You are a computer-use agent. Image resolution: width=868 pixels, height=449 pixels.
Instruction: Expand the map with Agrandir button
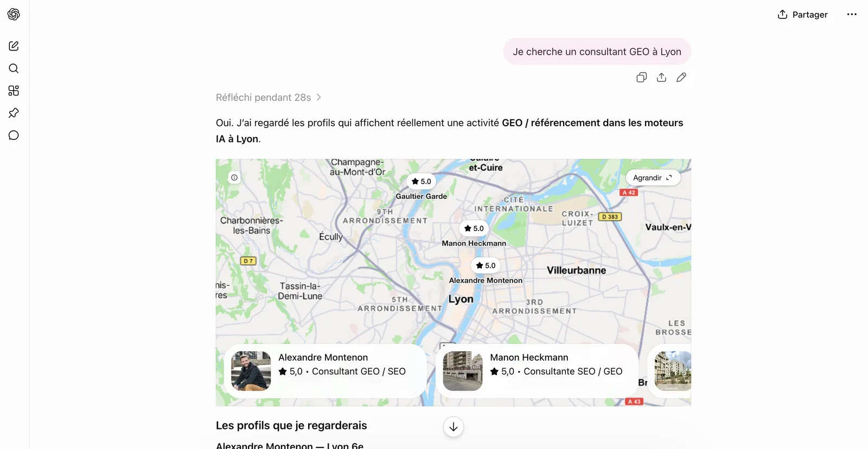(x=653, y=178)
